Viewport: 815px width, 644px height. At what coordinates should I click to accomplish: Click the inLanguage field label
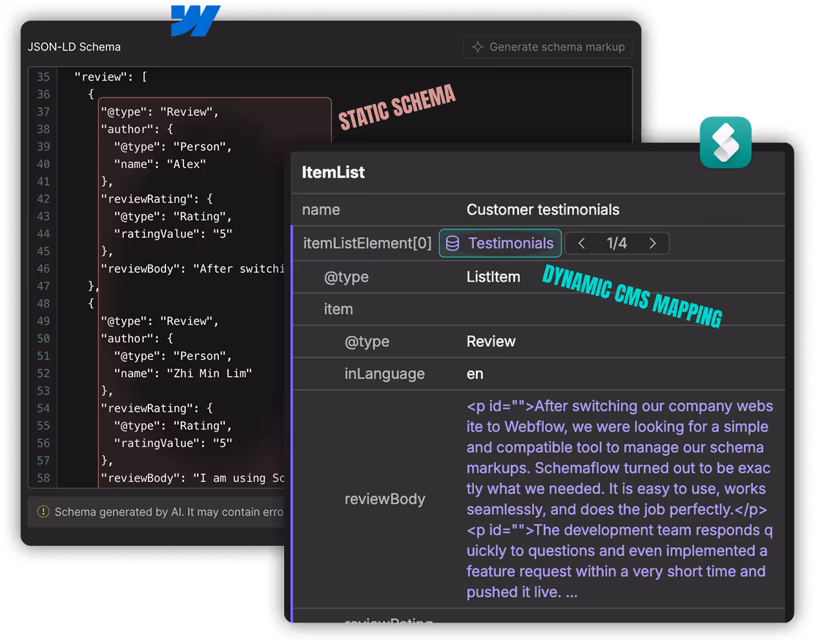(384, 374)
